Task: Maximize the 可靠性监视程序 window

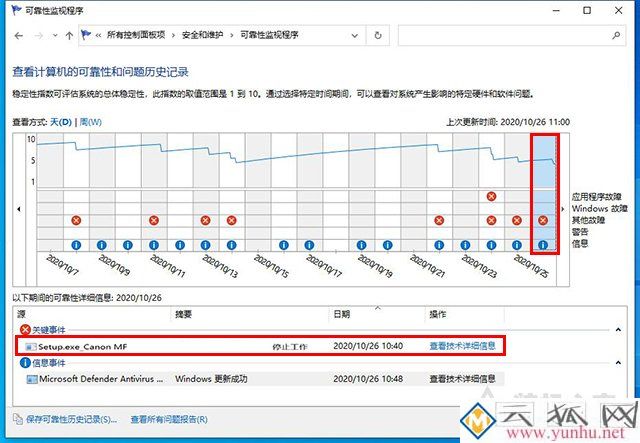Action: coord(587,11)
